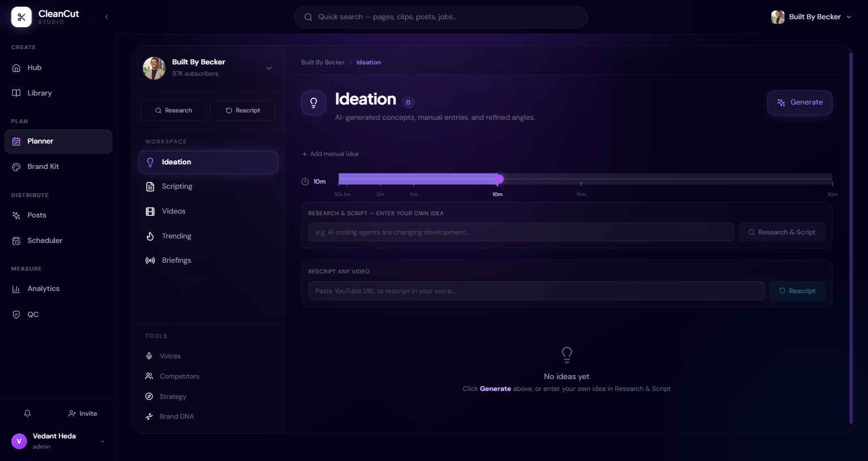The width and height of the screenshot is (868, 461).
Task: Open the Trending workspace
Action: pos(208,236)
